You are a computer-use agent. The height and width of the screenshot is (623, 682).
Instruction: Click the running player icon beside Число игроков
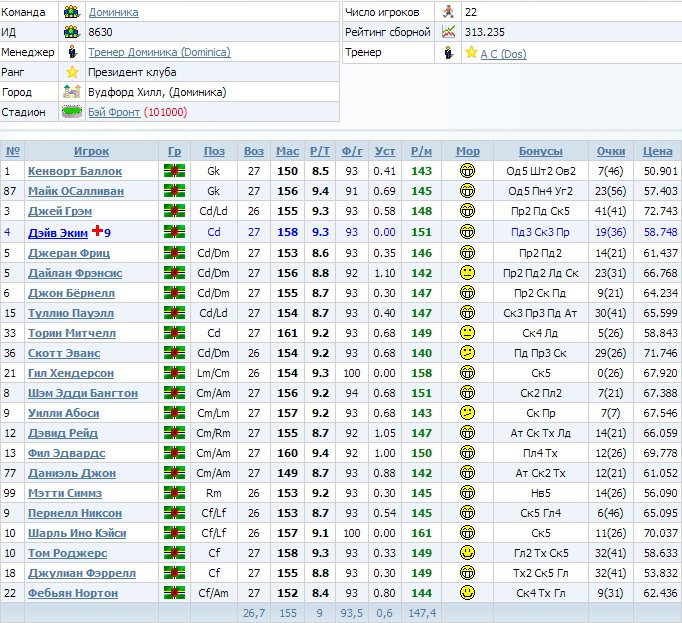pyautogui.click(x=448, y=12)
